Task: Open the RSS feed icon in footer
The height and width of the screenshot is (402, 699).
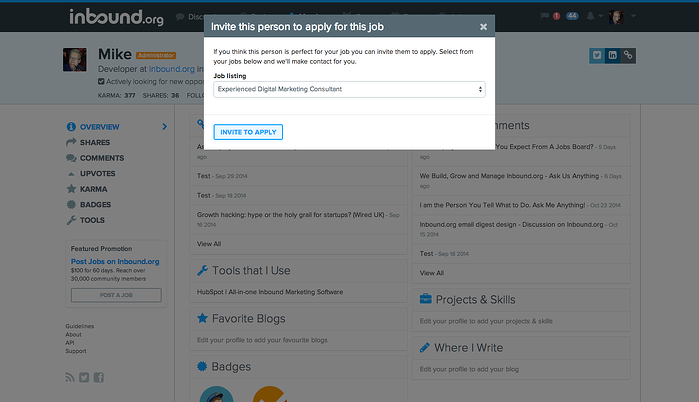Action: pyautogui.click(x=70, y=377)
